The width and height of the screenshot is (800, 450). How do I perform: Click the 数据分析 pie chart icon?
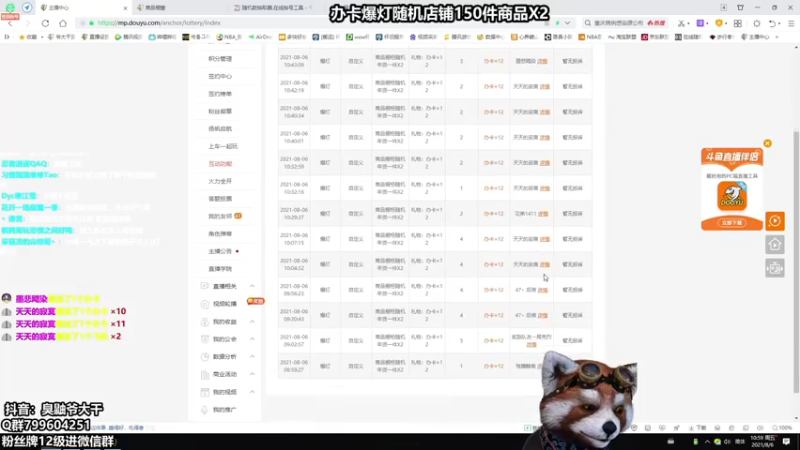point(205,357)
